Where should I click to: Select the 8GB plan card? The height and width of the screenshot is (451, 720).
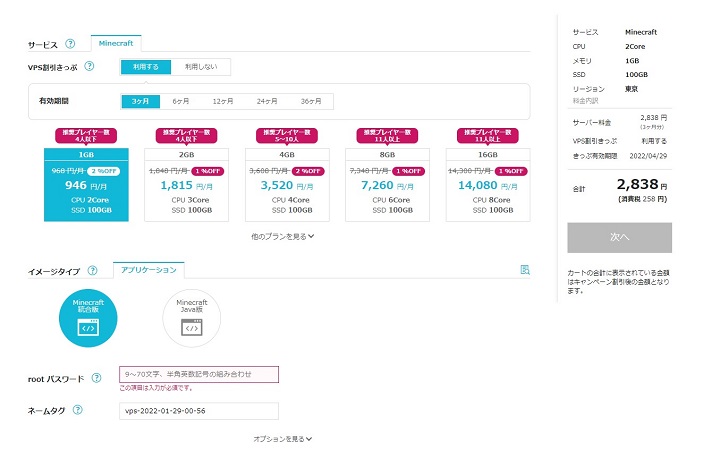(x=387, y=185)
